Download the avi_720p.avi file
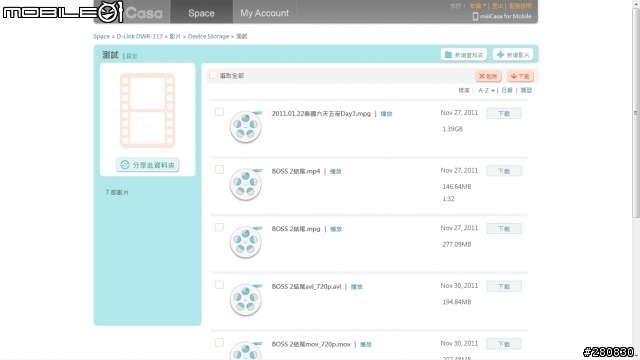Image resolution: width=640 pixels, height=360 pixels. pos(504,286)
